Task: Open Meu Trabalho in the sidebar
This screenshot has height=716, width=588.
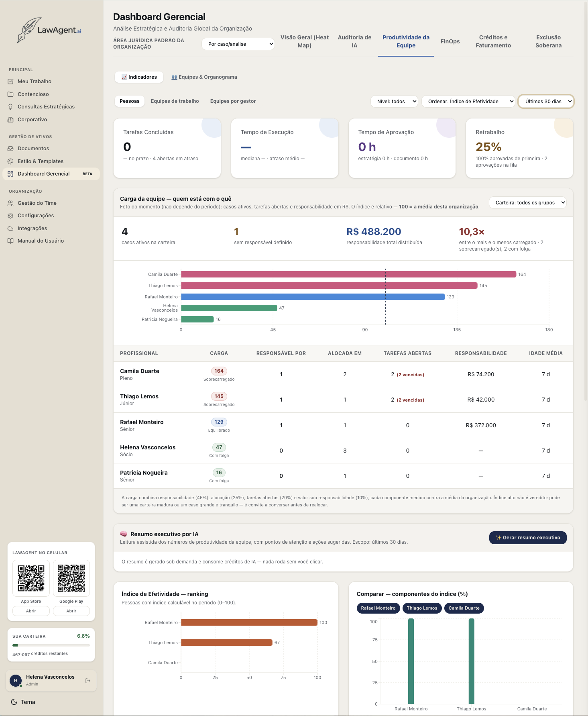Action: 51,82
